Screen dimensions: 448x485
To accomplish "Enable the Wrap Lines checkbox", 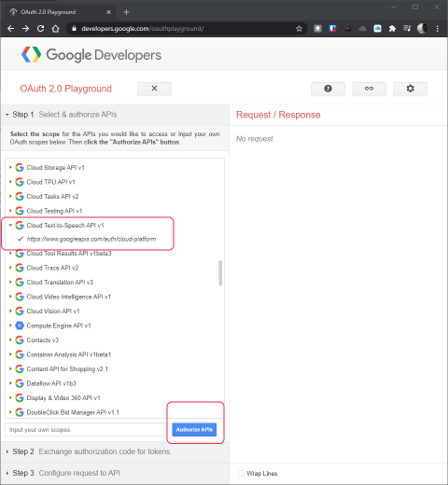I will coord(241,473).
